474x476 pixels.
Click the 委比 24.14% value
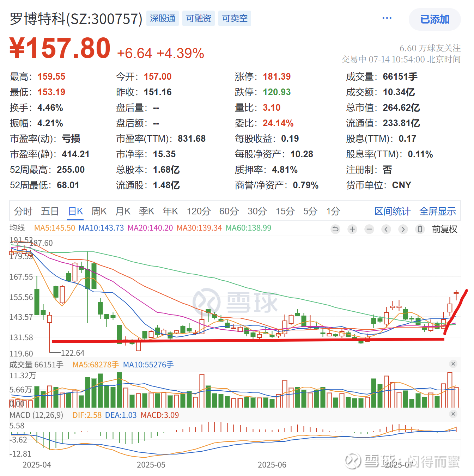tap(278, 123)
